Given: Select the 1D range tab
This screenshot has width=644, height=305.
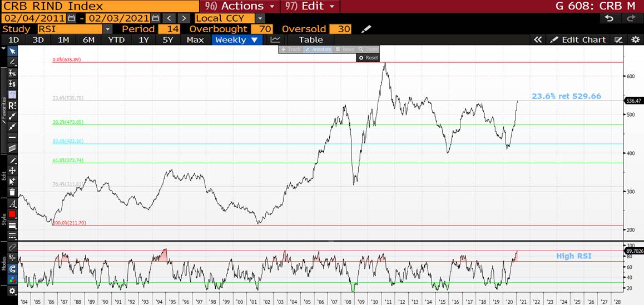Looking at the screenshot, I should 13,40.
